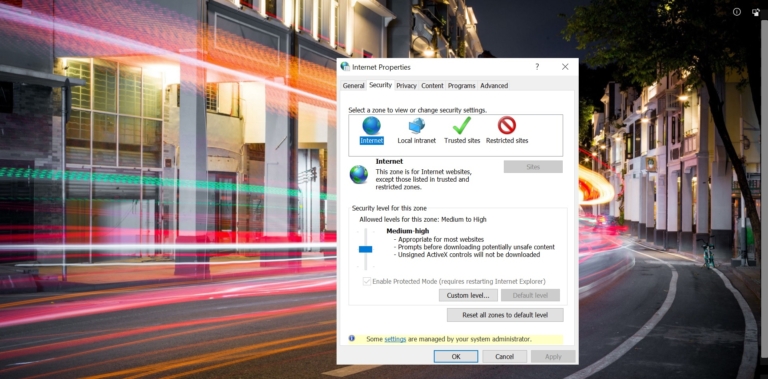
Task: Click the blue information icon near settings notice
Action: point(352,338)
